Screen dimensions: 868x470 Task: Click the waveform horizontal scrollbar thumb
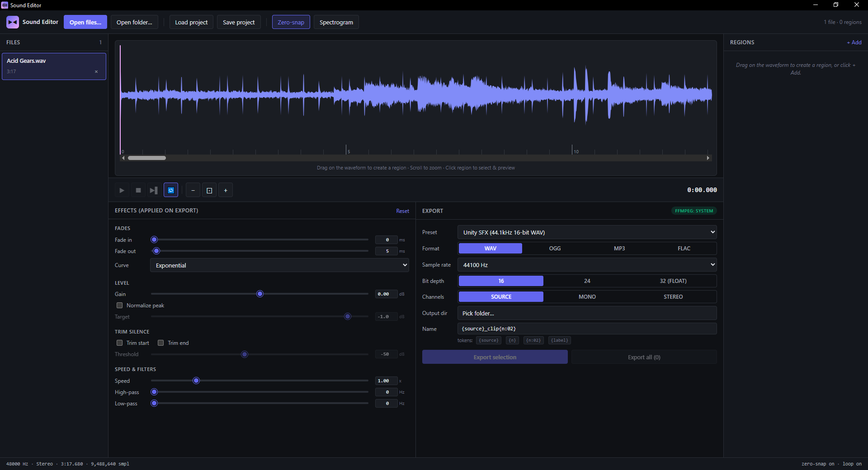147,158
